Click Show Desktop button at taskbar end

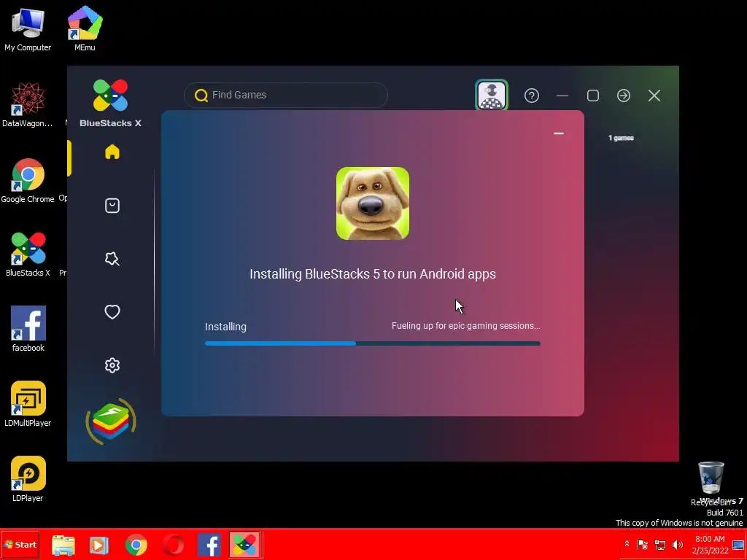pyautogui.click(x=738, y=545)
